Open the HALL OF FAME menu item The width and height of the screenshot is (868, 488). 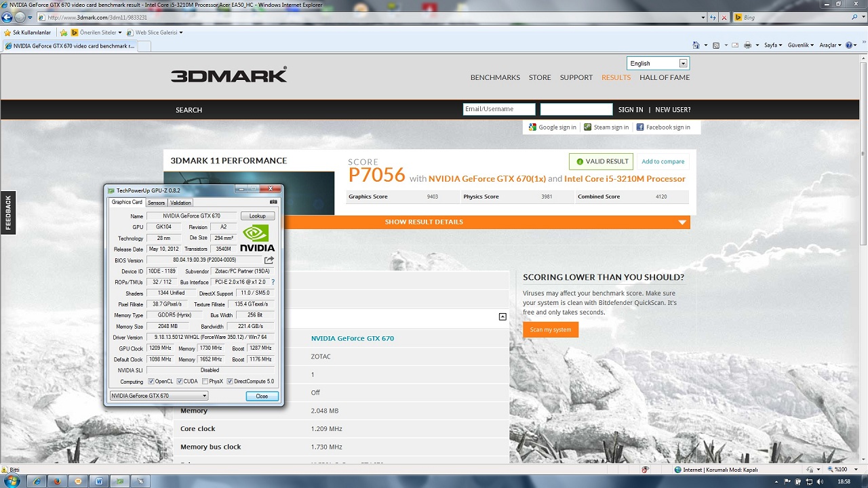(665, 77)
